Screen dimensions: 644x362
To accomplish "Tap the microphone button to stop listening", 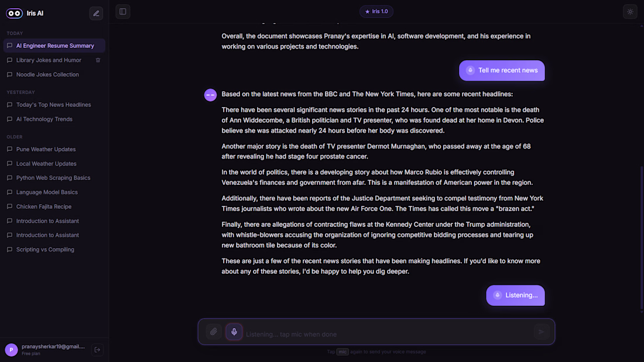I will coord(234,332).
